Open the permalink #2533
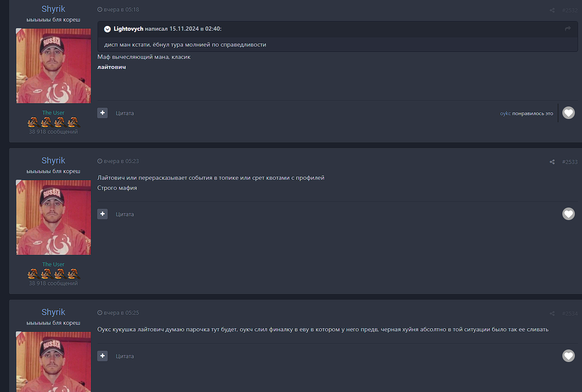The image size is (582, 392). [x=570, y=162]
